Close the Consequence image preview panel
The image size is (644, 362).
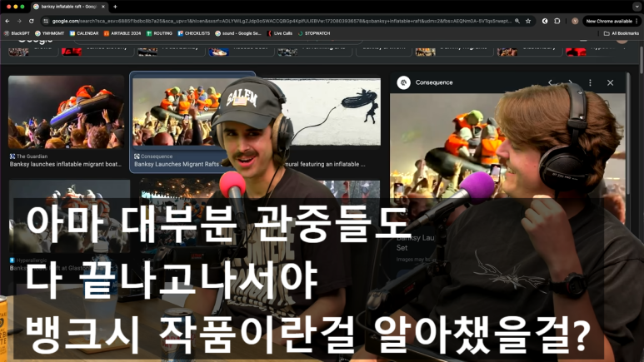click(x=611, y=82)
